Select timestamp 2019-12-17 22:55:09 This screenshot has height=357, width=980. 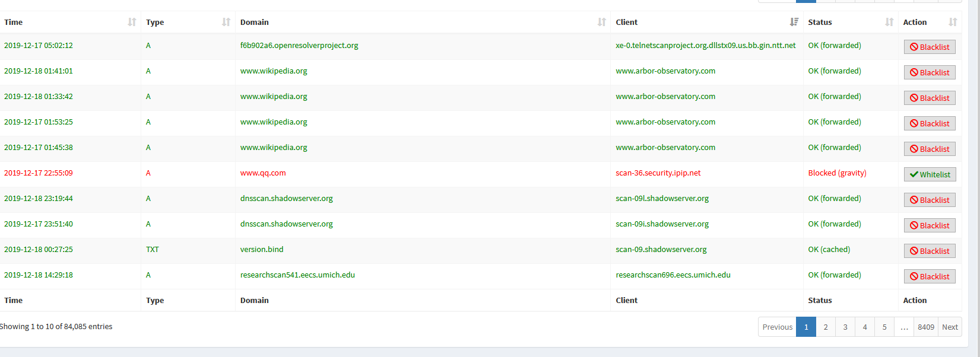(39, 173)
